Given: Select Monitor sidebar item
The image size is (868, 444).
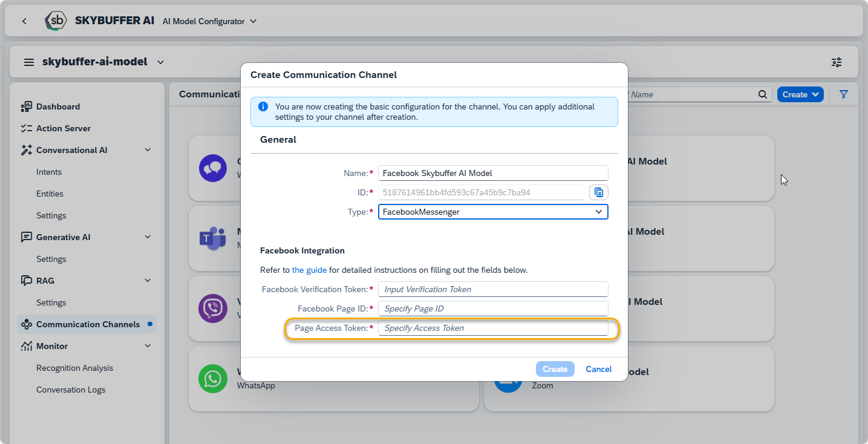Looking at the screenshot, I should pyautogui.click(x=52, y=346).
